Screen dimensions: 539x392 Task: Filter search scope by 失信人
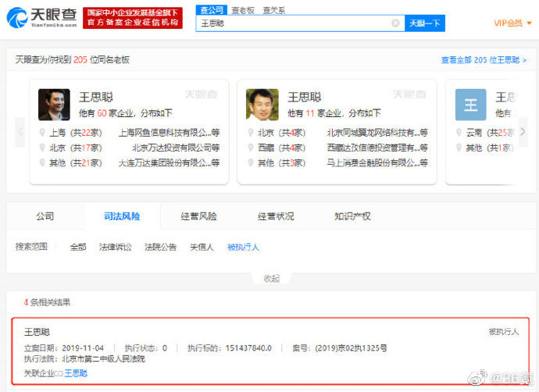(202, 247)
